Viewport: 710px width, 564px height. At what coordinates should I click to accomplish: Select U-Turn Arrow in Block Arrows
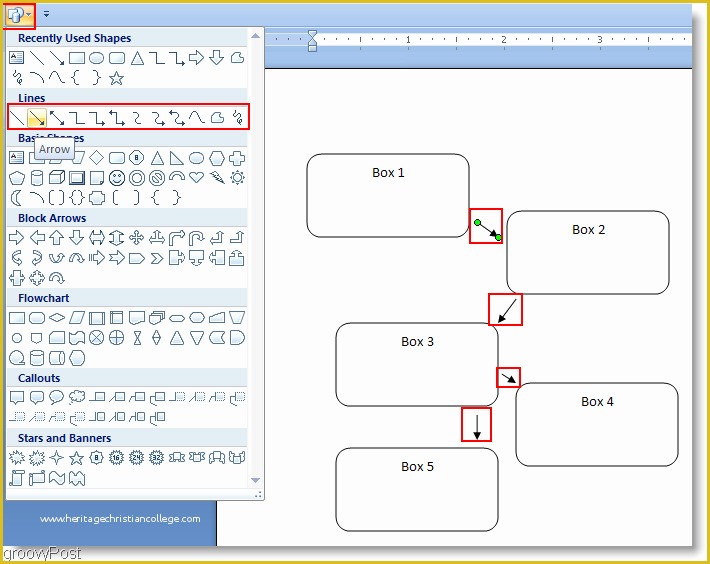(196, 238)
